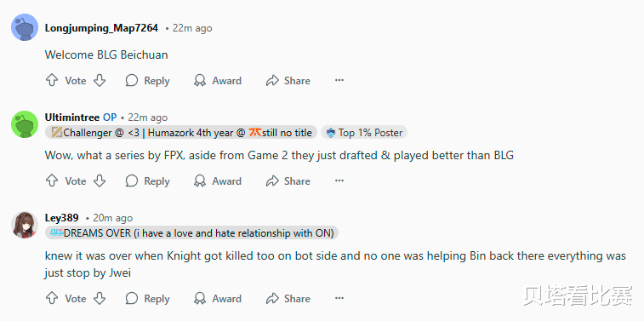
Task: Open more options on Ley389's comment
Action: tap(339, 298)
